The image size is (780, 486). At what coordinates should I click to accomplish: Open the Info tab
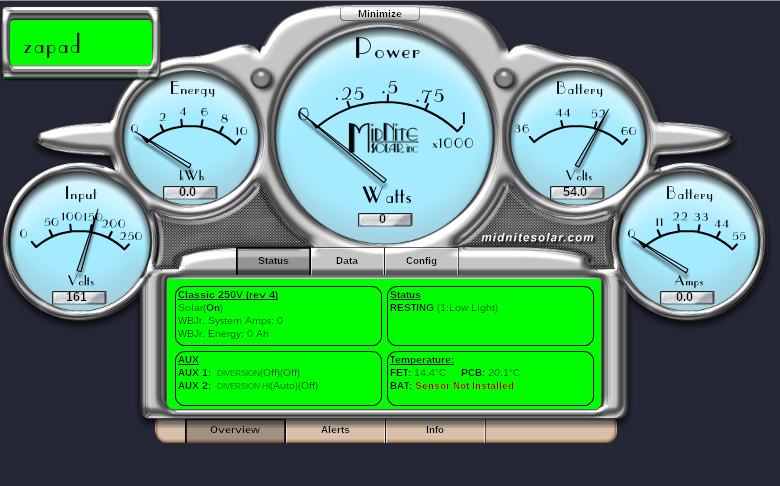pyautogui.click(x=435, y=430)
